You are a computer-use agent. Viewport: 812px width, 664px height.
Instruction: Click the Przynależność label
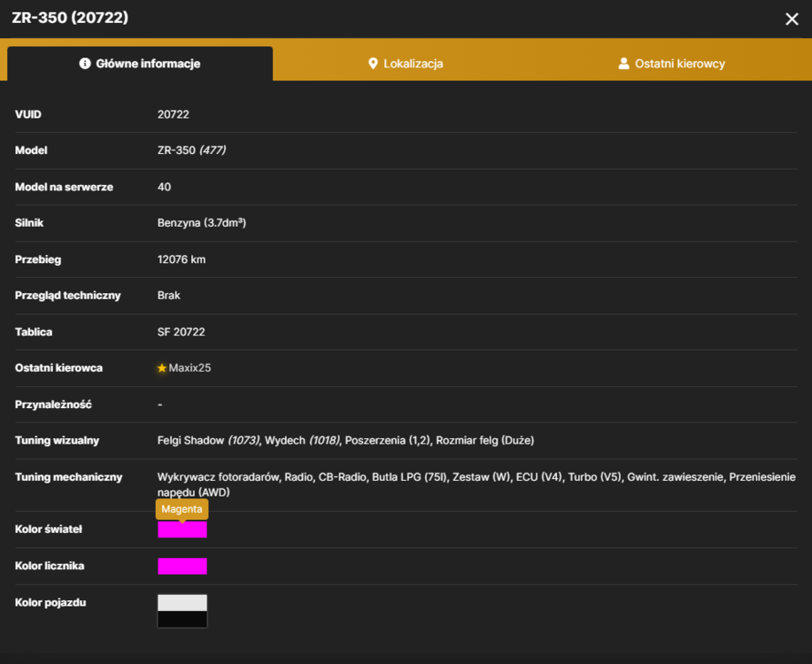53,405
